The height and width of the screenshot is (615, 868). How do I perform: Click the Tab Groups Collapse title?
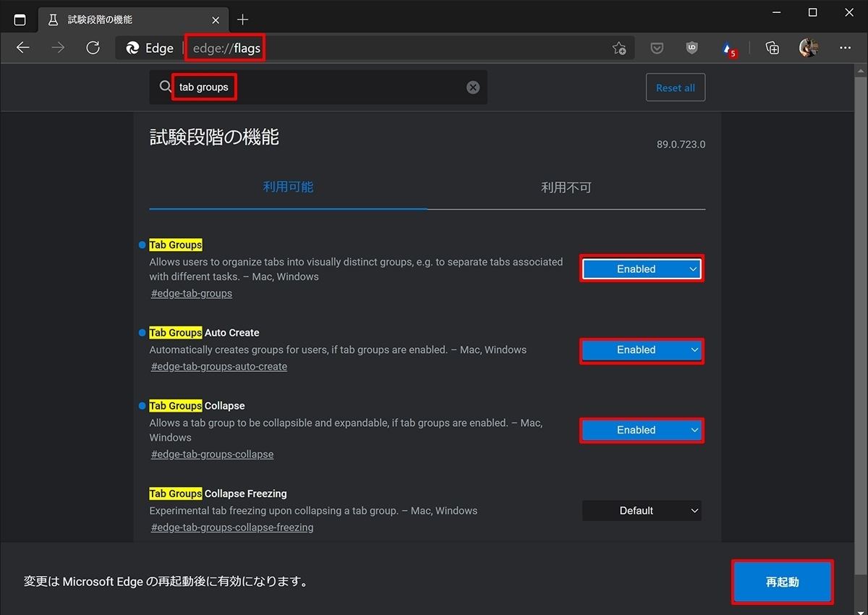pyautogui.click(x=197, y=406)
